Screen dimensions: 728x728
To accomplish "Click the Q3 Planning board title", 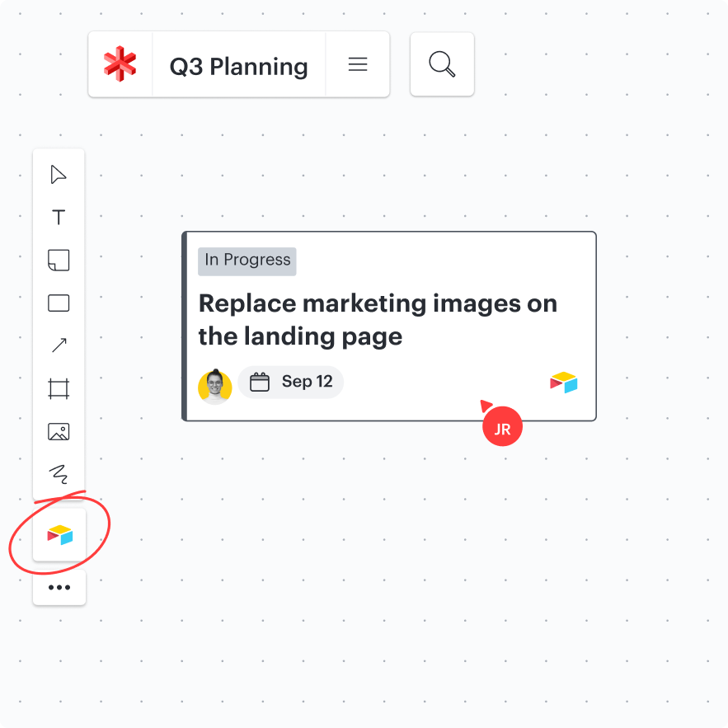I will 238,66.
